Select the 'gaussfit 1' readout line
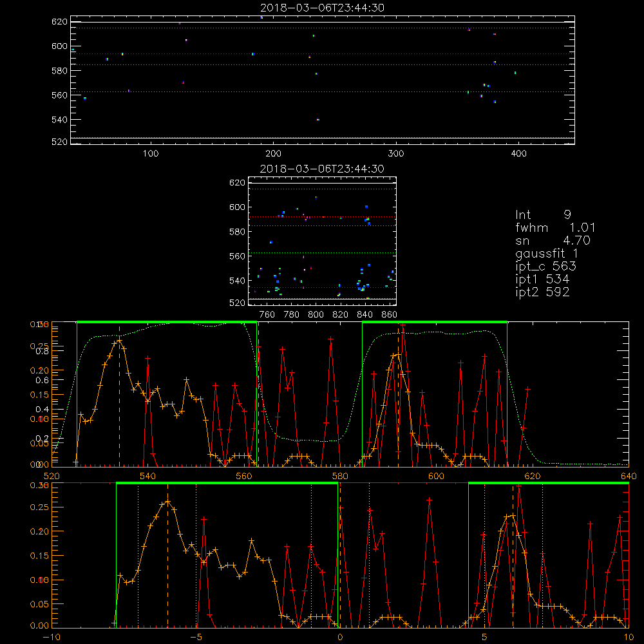 coord(547,253)
